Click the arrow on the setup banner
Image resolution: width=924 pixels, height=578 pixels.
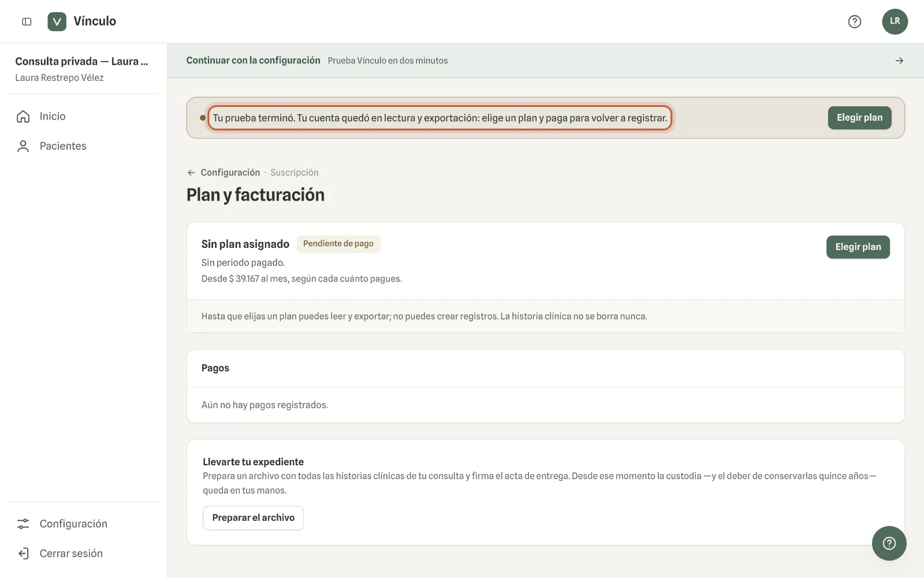point(899,61)
